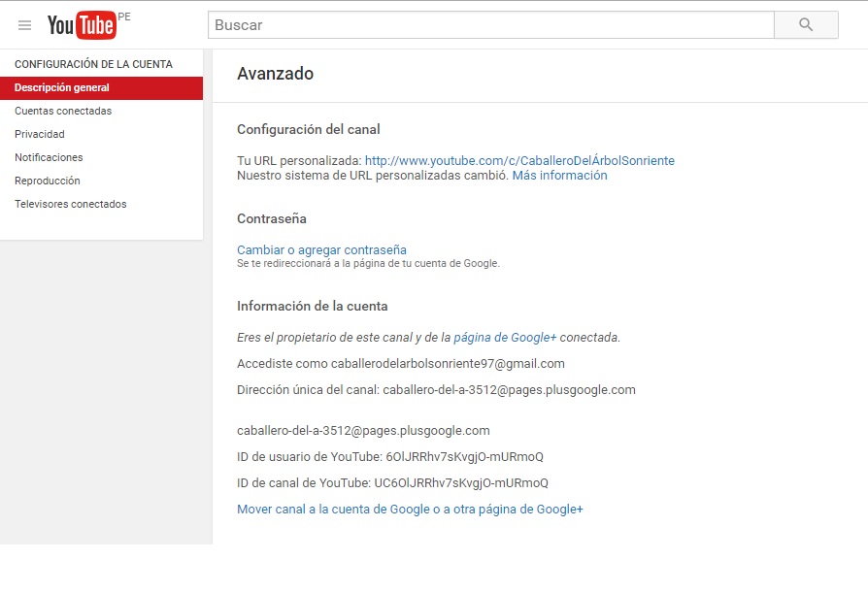Screen dimensions: 868x593
Task: Click the Dirección única del canal line
Action: (x=436, y=390)
